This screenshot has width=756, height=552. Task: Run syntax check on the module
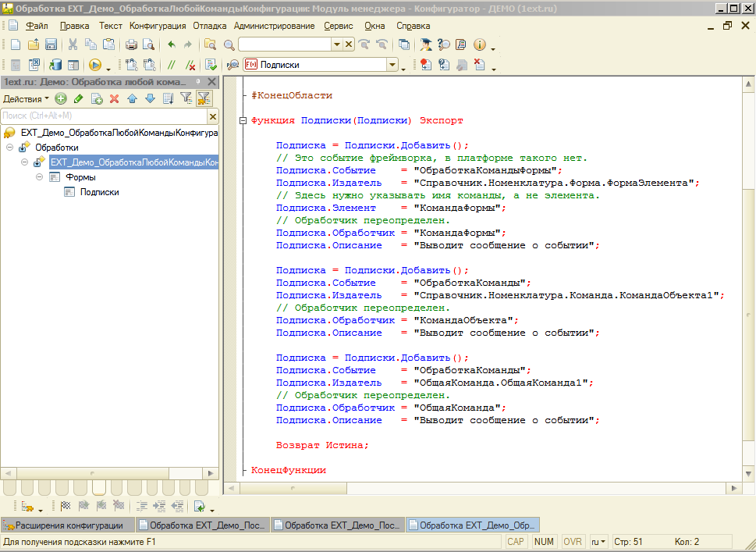click(x=209, y=64)
